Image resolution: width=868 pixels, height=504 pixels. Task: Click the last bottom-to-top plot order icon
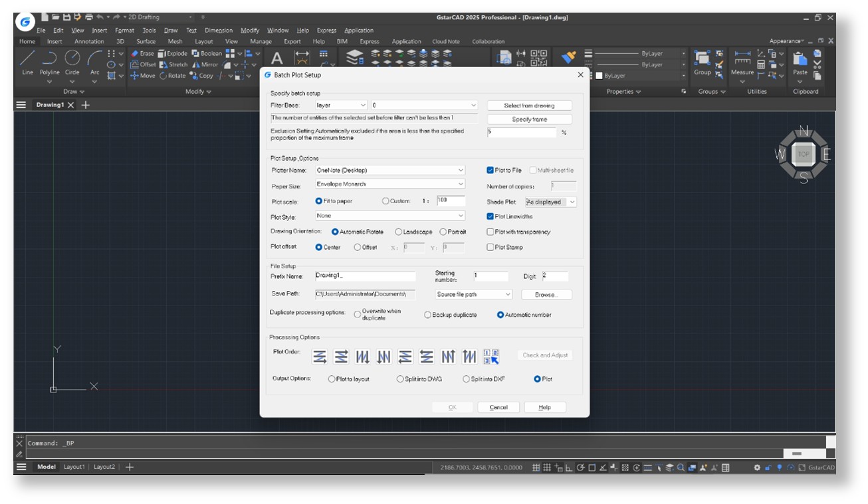pyautogui.click(x=470, y=357)
